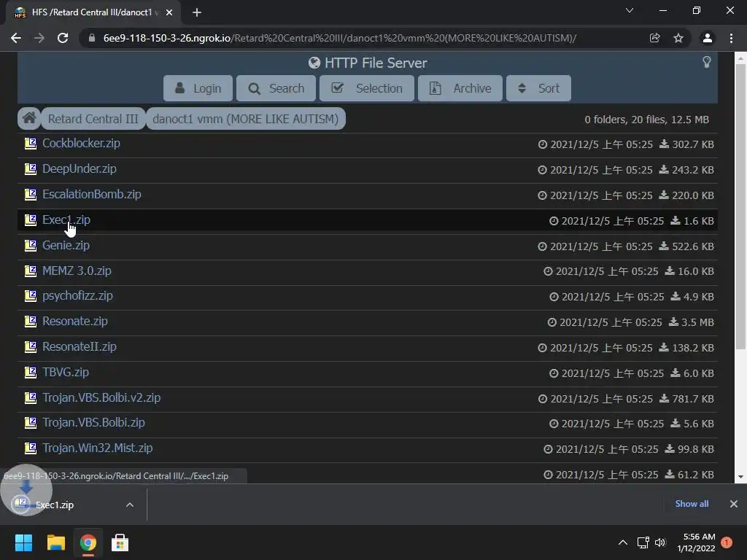Click MEMZ 3.0.zip file link
Image resolution: width=747 pixels, height=560 pixels.
coord(77,271)
